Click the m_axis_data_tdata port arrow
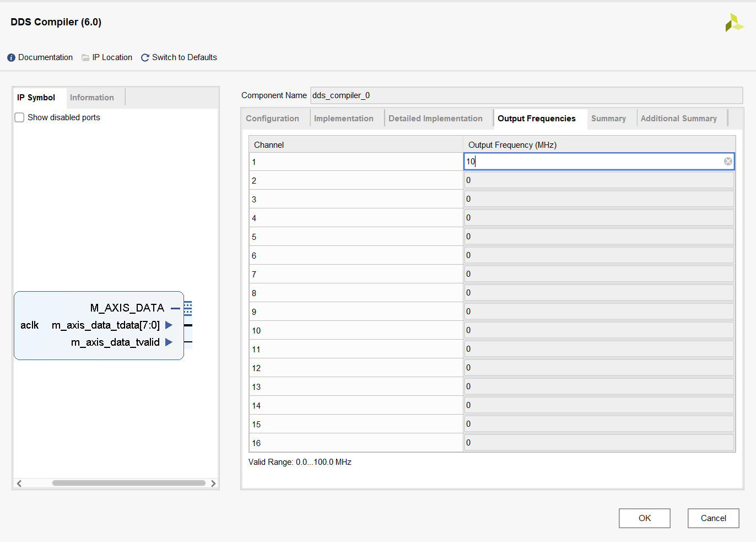Image resolution: width=756 pixels, height=542 pixels. pos(169,325)
